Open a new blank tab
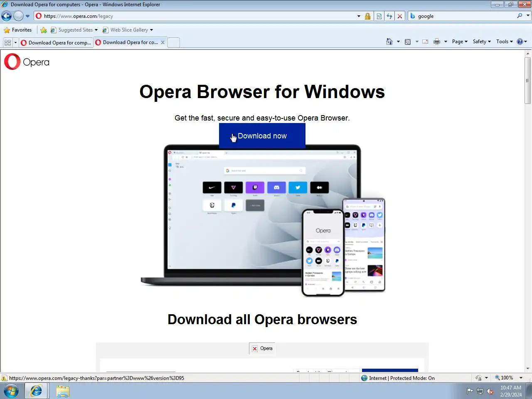 [174, 42]
